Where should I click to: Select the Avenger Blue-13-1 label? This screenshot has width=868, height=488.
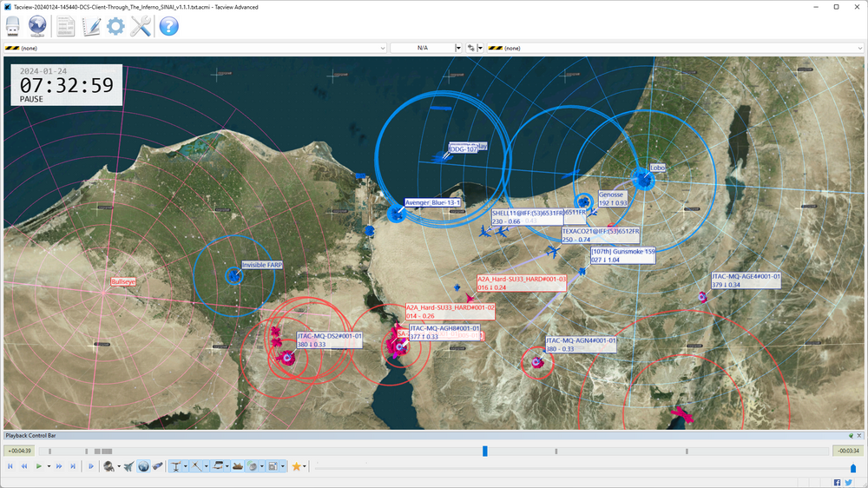[432, 202]
